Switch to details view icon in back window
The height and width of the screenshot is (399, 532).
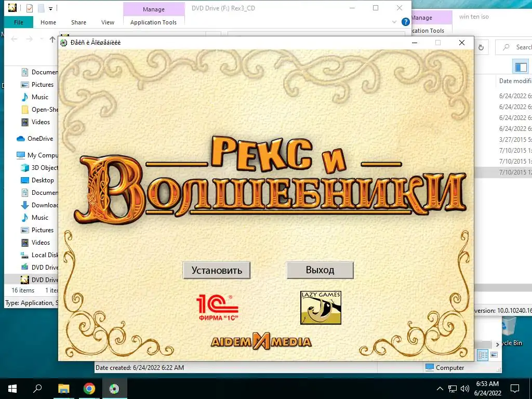click(483, 355)
